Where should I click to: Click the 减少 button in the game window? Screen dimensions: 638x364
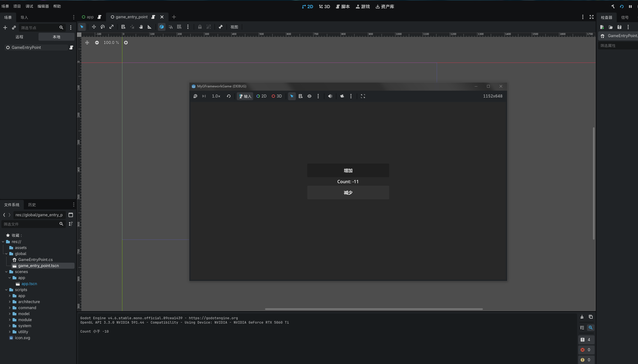click(348, 193)
